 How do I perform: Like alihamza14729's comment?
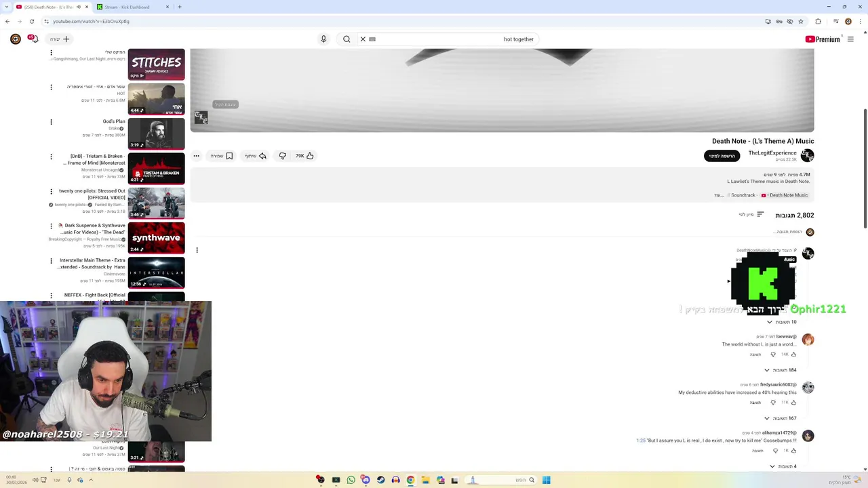pos(793,451)
